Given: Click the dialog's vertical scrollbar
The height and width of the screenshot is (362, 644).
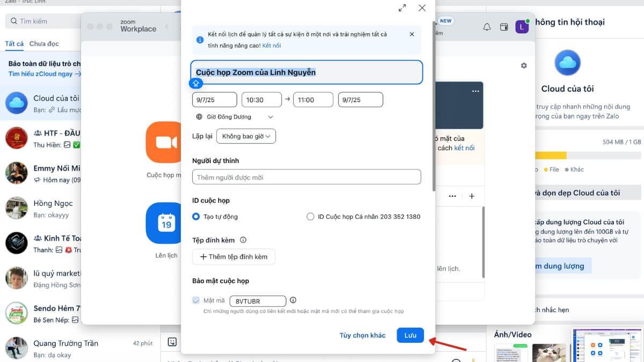Looking at the screenshot, I should pos(434,107).
